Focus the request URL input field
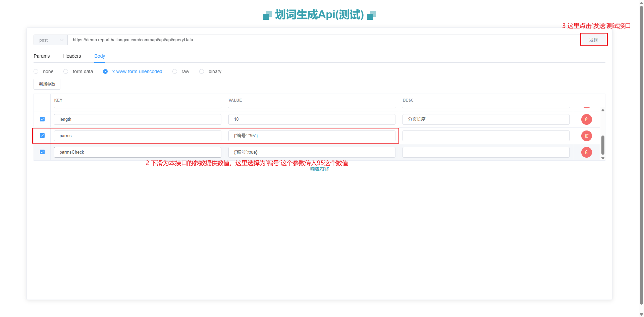Viewport: 644px width, 317px height. [x=322, y=40]
